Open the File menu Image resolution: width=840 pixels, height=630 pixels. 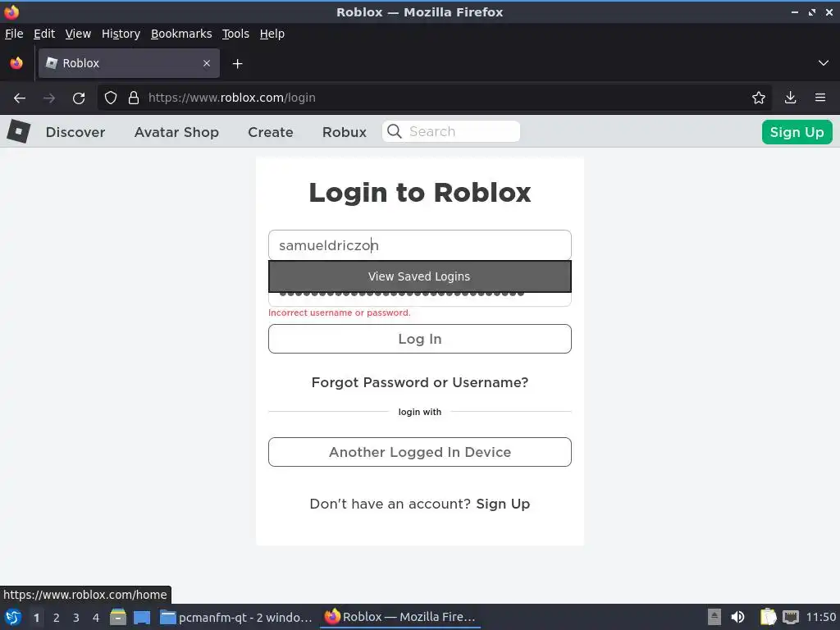coord(14,34)
